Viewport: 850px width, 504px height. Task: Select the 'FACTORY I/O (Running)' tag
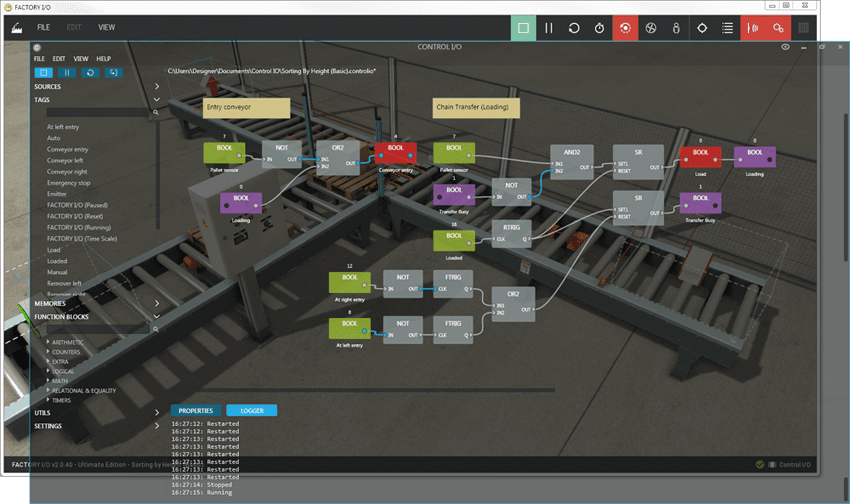(x=79, y=228)
